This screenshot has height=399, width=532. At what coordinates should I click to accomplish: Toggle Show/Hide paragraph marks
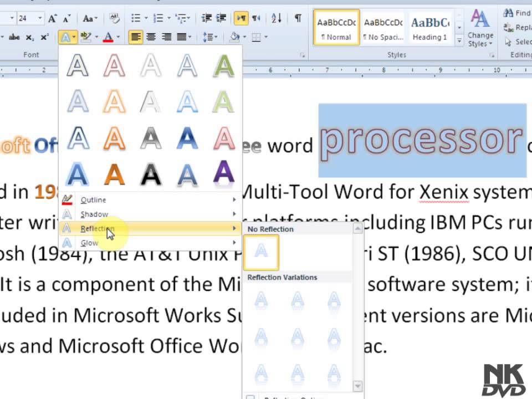[x=298, y=18]
